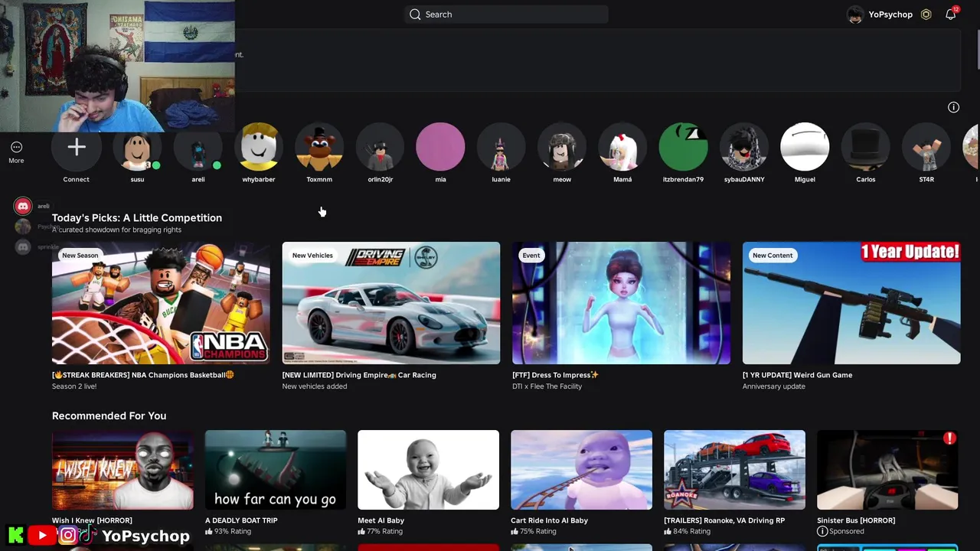The width and height of the screenshot is (980, 551).
Task: Open friend itzbrendan79's green avatar
Action: [x=683, y=147]
